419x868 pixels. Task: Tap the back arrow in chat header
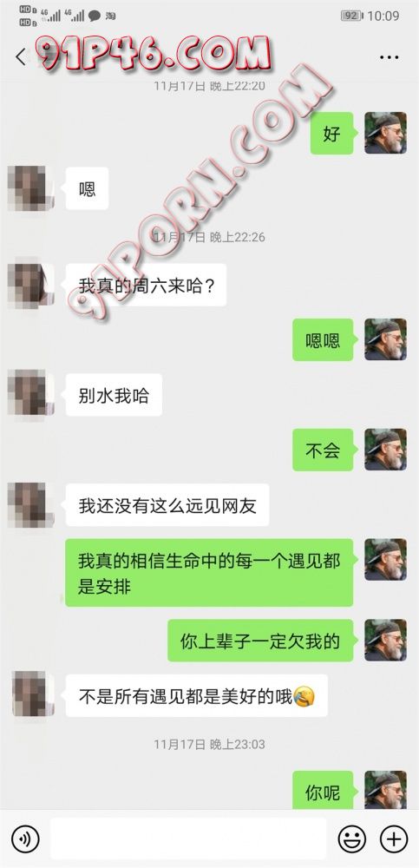click(x=21, y=57)
